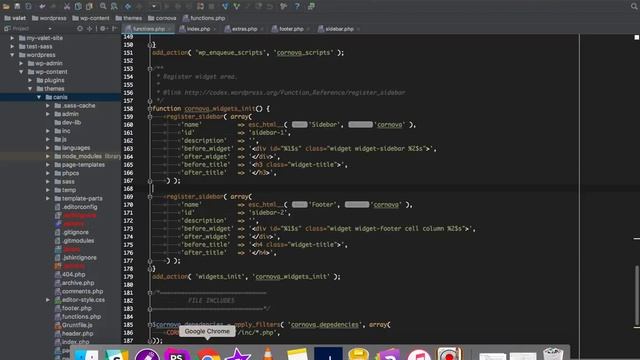The height and width of the screenshot is (360, 640).
Task: Toggle code fold at function cornova_widgets_init line
Action: [x=150, y=109]
